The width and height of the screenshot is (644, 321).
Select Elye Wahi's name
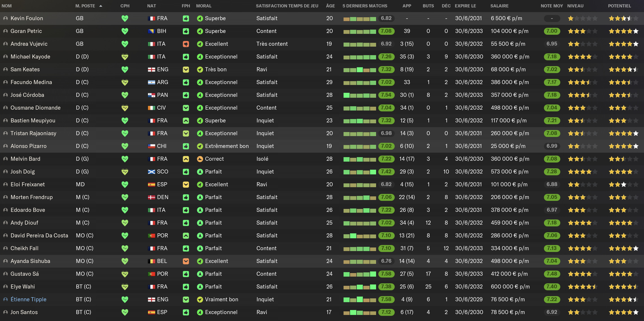point(22,286)
